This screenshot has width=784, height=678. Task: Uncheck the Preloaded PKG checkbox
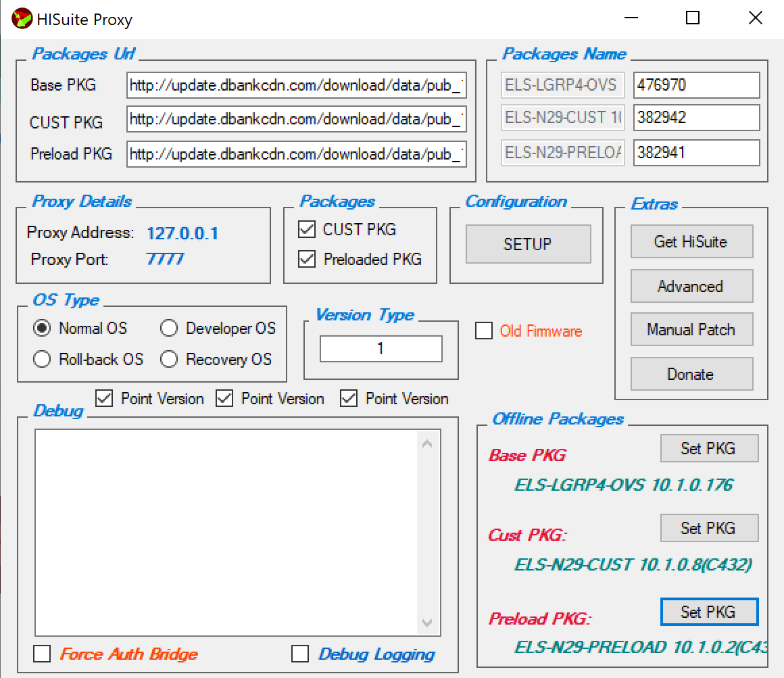point(306,259)
